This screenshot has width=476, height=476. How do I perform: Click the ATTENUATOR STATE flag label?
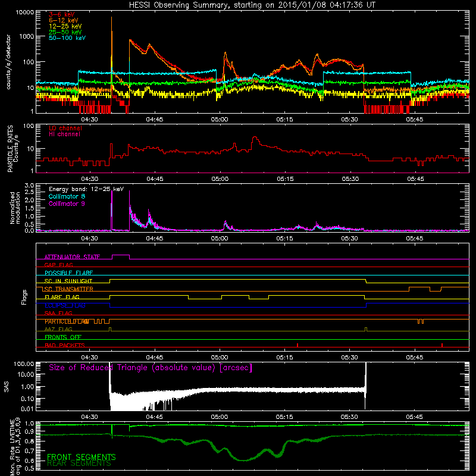72,257
